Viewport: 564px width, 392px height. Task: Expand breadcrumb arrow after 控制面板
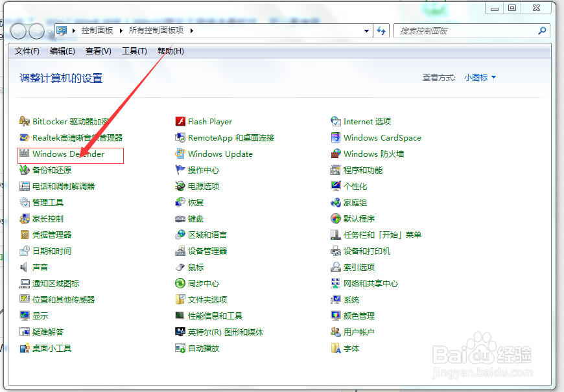(x=121, y=31)
